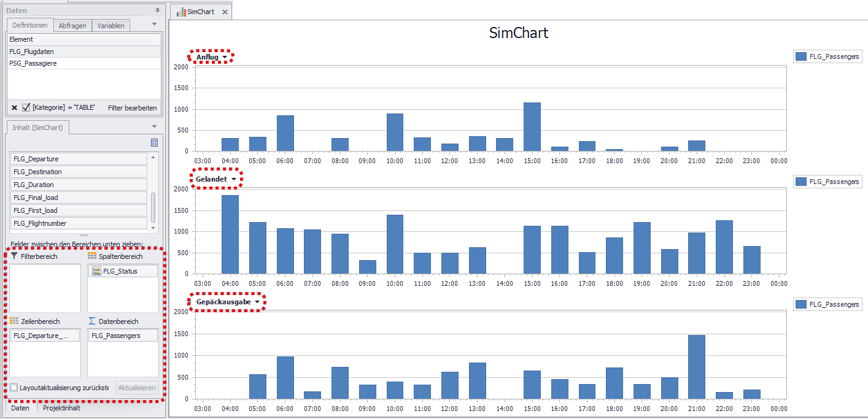
Task: Remove the Kategorie filter with X icon
Action: pyautogui.click(x=15, y=107)
